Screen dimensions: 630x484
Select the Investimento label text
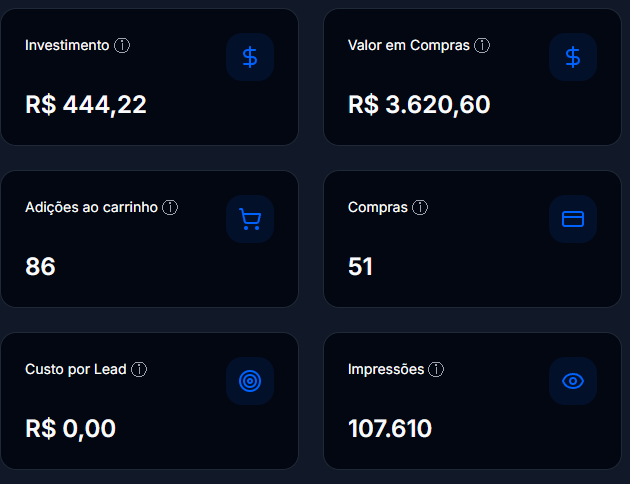coord(67,46)
